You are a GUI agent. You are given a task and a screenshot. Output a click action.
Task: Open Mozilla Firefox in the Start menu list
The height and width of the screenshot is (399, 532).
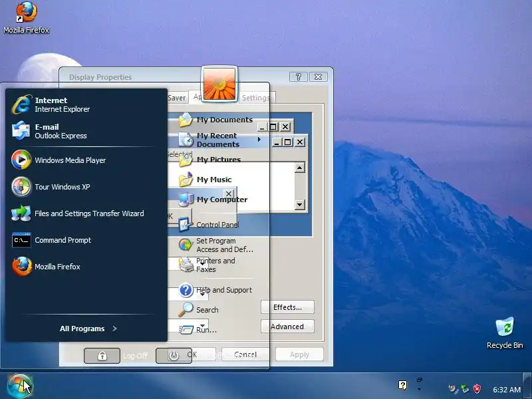tap(46, 267)
